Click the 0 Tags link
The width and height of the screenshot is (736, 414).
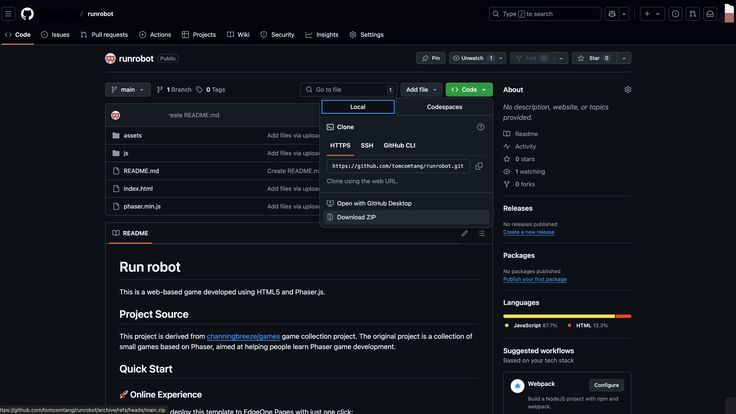point(211,90)
